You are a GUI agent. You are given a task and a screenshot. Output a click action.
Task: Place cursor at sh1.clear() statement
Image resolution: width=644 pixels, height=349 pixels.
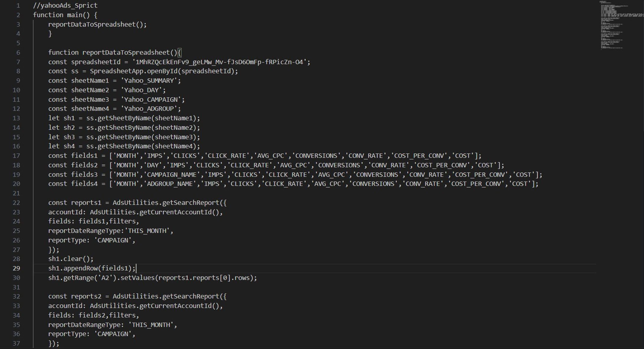pos(71,259)
